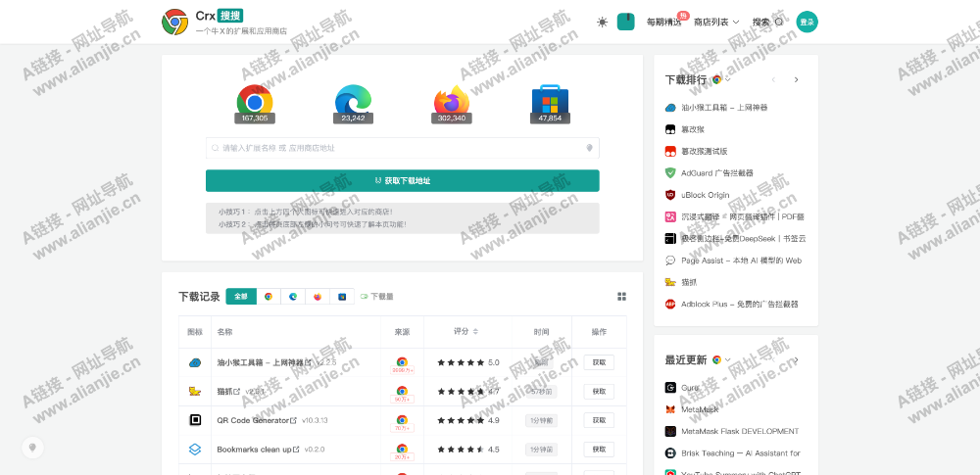The width and height of the screenshot is (980, 475).
Task: Click 获取 for 油小猴工具箱 row
Action: coord(599,362)
